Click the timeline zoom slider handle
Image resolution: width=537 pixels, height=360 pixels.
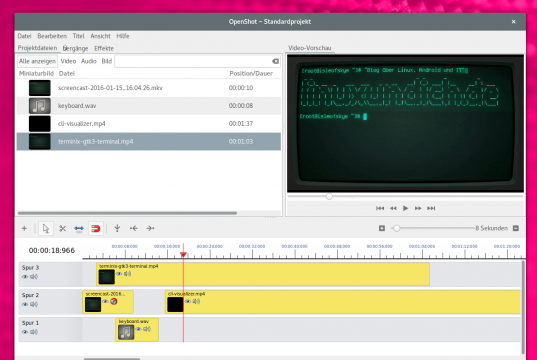396,228
